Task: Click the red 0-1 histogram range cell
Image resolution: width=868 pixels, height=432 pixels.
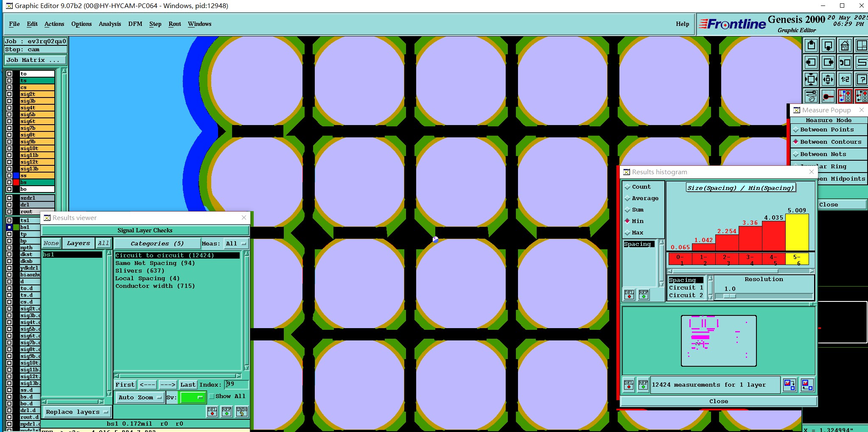Action: [x=680, y=259]
